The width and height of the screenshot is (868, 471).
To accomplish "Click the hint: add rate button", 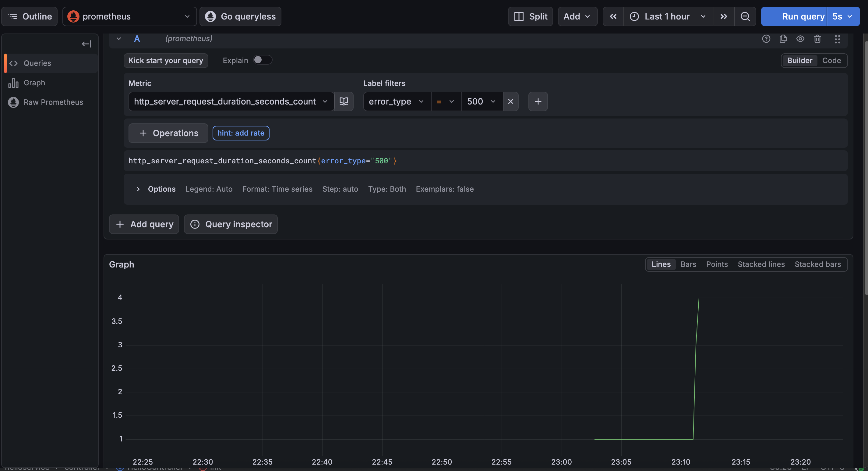I will click(241, 133).
